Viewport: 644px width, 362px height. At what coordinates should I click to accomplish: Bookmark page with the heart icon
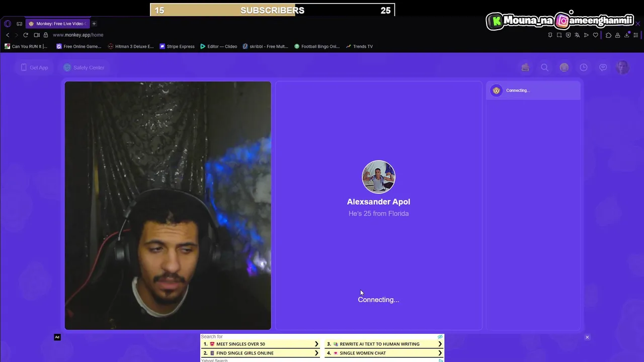(596, 35)
